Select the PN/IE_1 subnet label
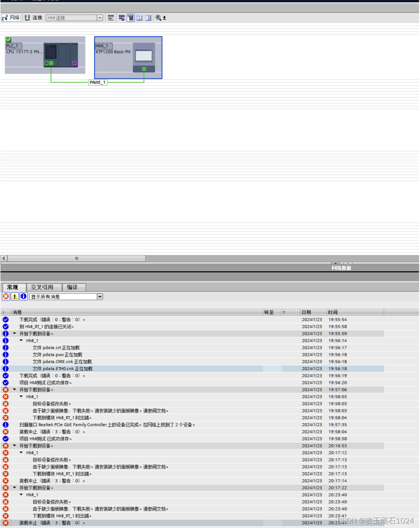 [x=98, y=82]
